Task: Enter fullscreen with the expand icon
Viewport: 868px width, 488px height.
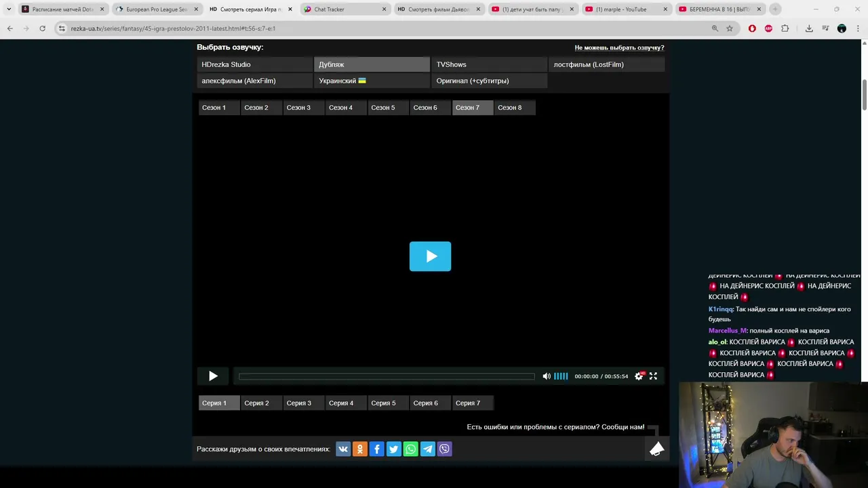Action: (x=653, y=376)
